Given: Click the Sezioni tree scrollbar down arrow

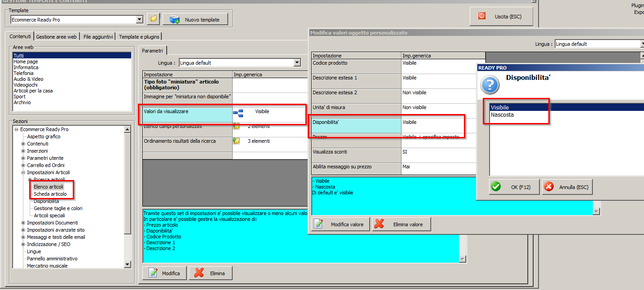Looking at the screenshot, I should [127, 265].
